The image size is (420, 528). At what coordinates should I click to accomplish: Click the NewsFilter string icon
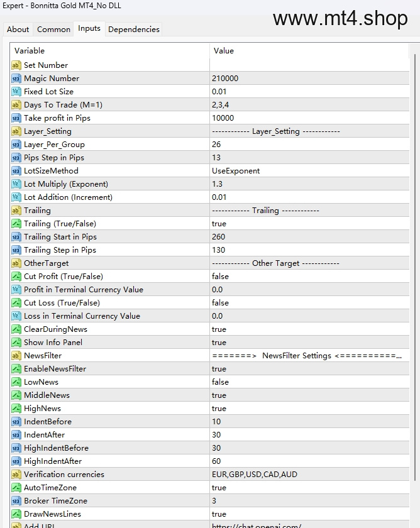(16, 356)
